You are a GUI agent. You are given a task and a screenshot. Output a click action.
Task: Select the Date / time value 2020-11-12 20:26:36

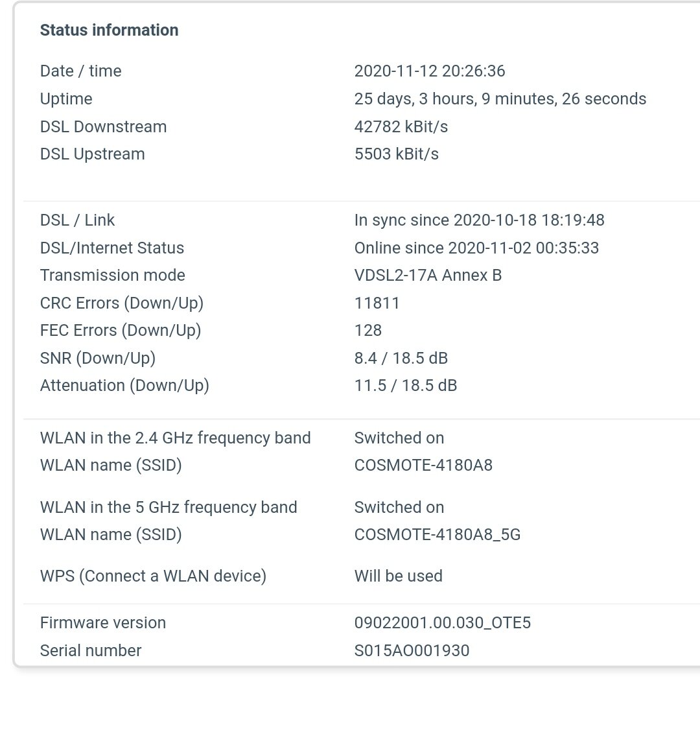[430, 71]
